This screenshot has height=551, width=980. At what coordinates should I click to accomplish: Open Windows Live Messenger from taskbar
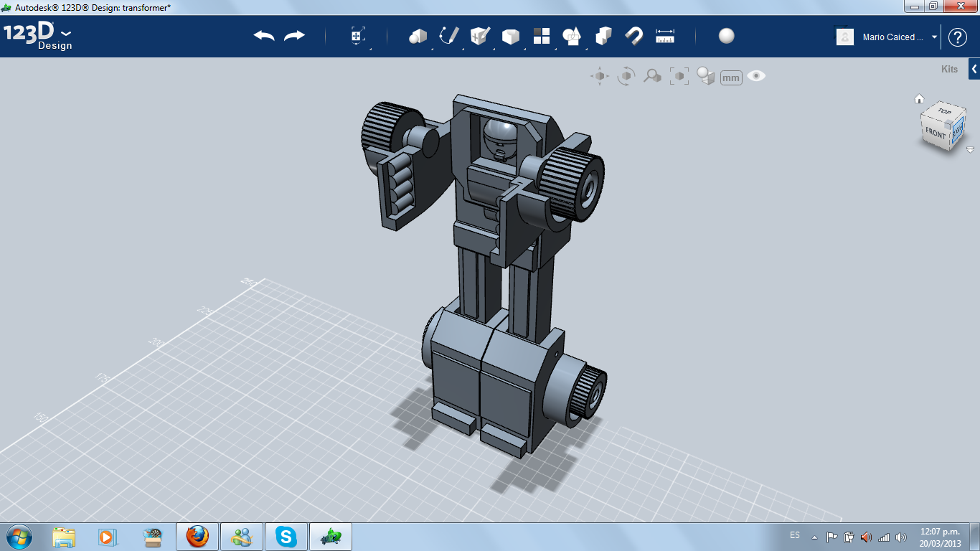(x=242, y=537)
